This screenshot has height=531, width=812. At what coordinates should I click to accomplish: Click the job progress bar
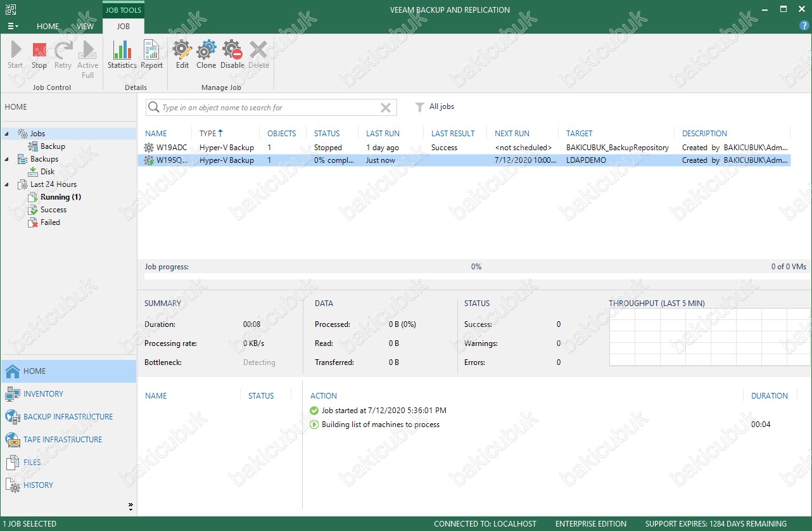coord(474,276)
